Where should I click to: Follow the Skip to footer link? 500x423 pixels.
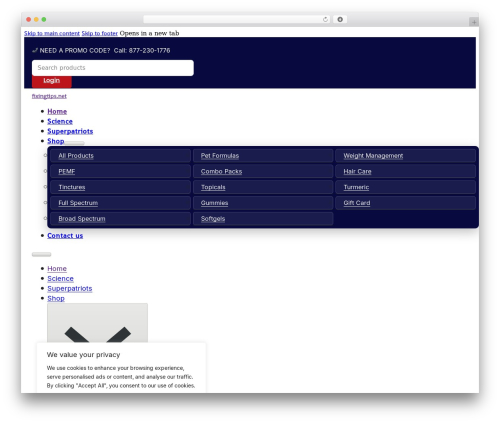[x=100, y=33]
